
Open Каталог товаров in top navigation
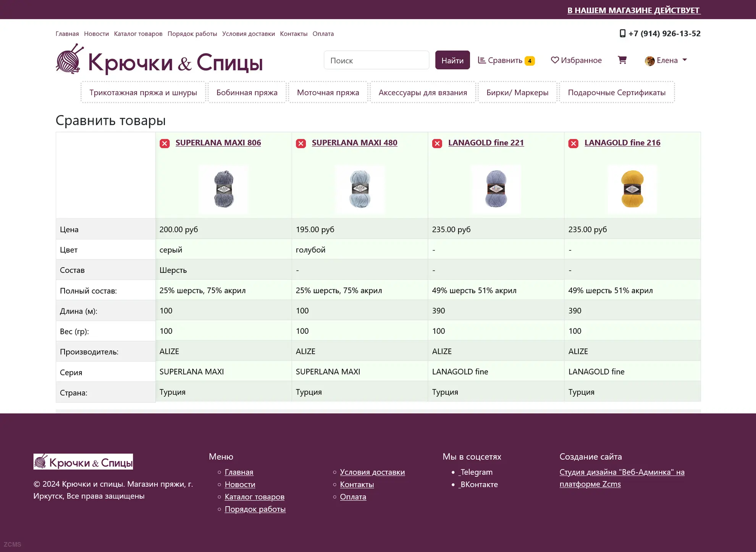[x=138, y=34]
